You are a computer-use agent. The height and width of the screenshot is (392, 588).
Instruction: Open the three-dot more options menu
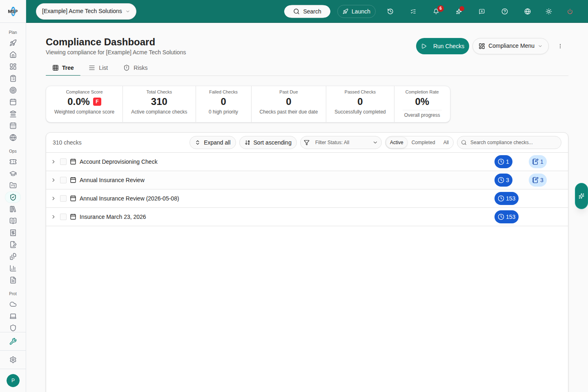click(560, 46)
